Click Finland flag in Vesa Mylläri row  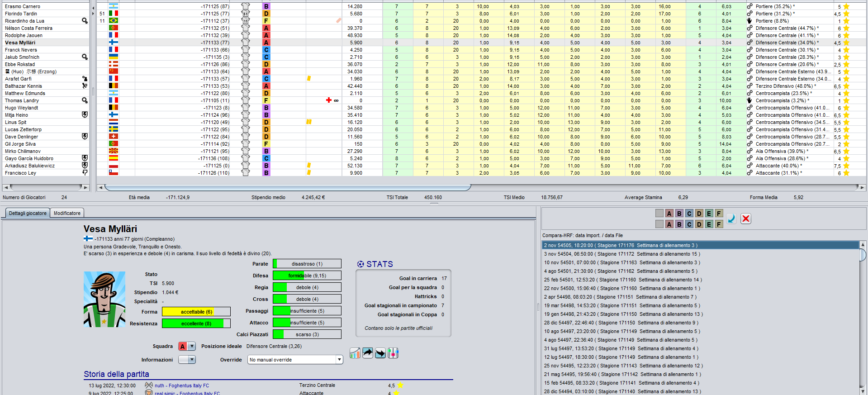pos(114,43)
